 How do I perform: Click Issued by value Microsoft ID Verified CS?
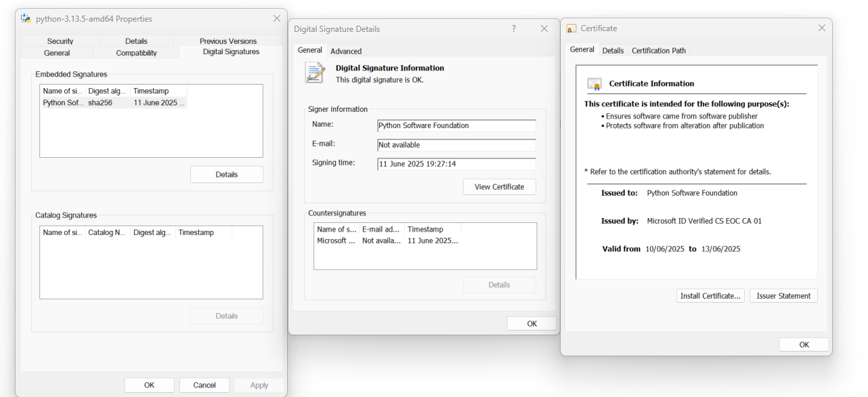coord(704,221)
